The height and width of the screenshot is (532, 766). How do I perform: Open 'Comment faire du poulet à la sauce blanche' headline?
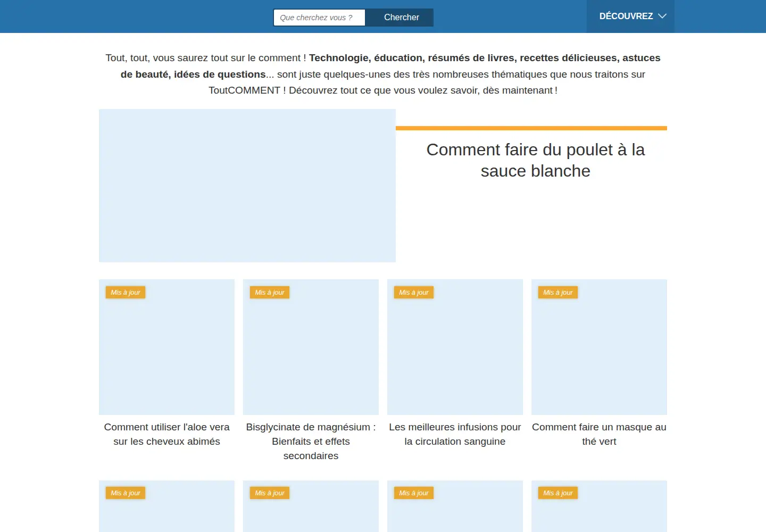click(x=535, y=160)
